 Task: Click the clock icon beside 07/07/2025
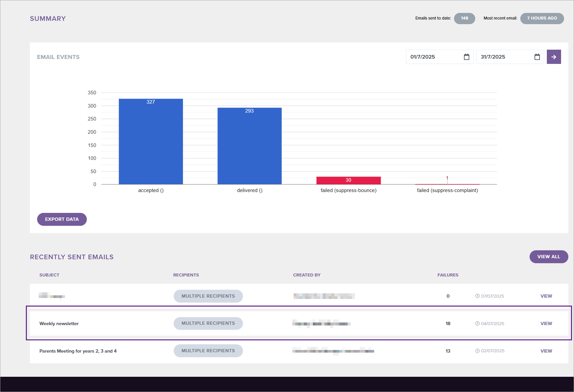(477, 296)
